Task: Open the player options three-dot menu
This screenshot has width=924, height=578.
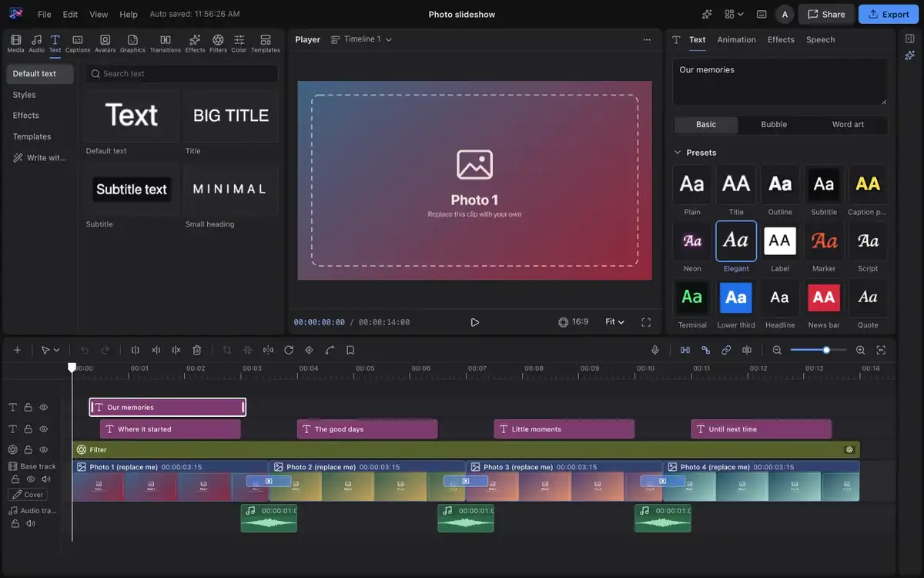Action: [646, 39]
